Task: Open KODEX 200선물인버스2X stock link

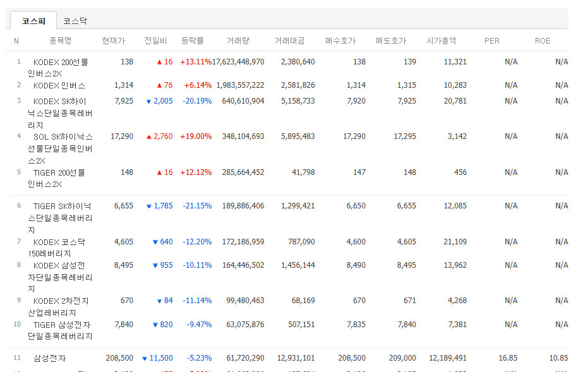Action: (58, 68)
